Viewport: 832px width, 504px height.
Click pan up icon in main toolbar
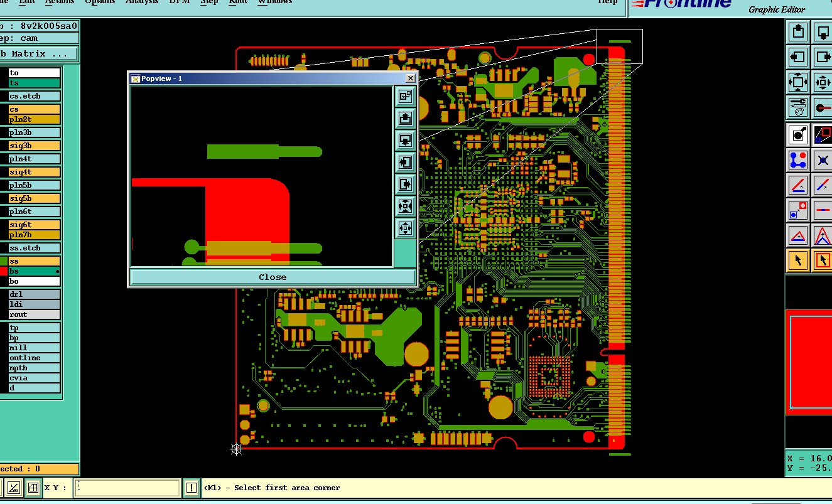point(797,32)
